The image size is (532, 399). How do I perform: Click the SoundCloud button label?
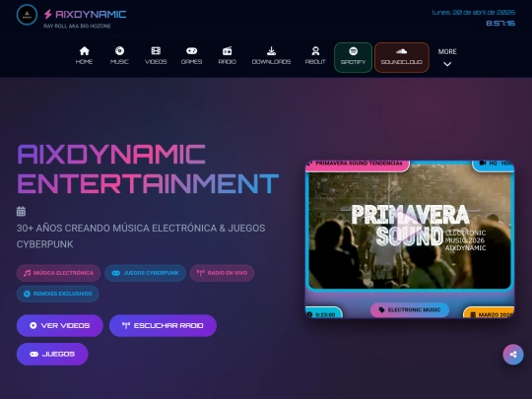401,62
